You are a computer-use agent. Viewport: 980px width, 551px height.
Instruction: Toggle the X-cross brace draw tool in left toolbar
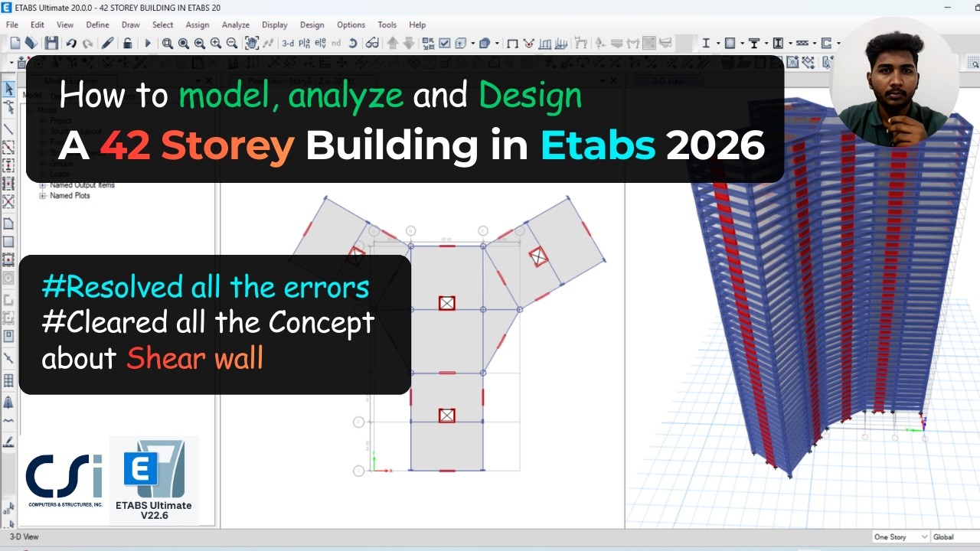point(8,202)
